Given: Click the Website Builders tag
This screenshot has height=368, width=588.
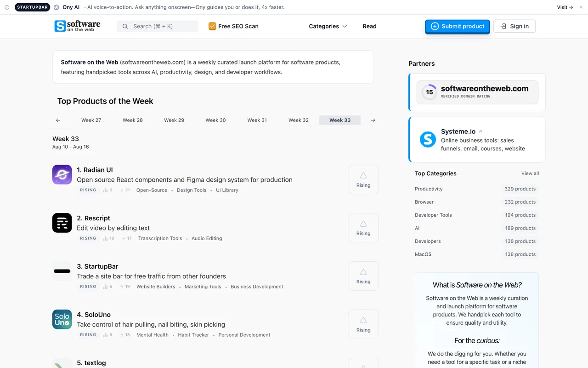Looking at the screenshot, I should [156, 287].
